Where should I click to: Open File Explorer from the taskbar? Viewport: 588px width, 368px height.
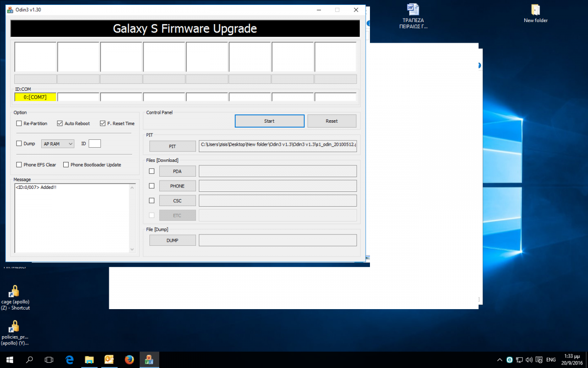click(89, 360)
